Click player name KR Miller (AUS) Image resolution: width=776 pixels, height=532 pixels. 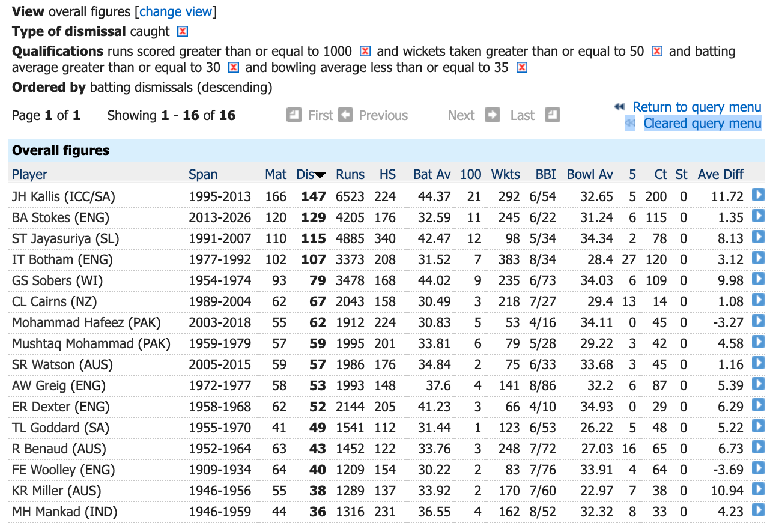(x=56, y=491)
